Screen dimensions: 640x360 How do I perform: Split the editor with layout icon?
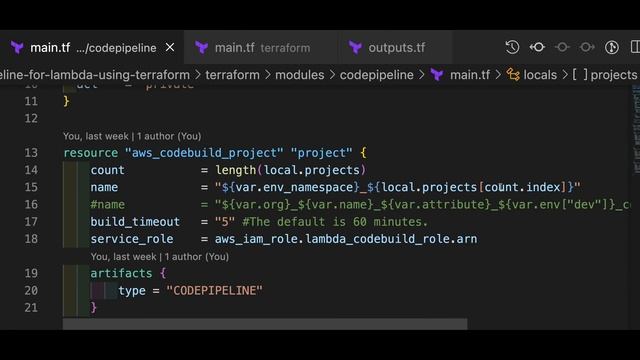[635, 47]
